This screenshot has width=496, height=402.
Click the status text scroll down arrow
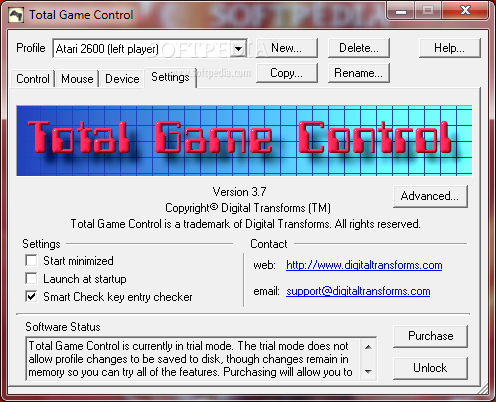[368, 371]
